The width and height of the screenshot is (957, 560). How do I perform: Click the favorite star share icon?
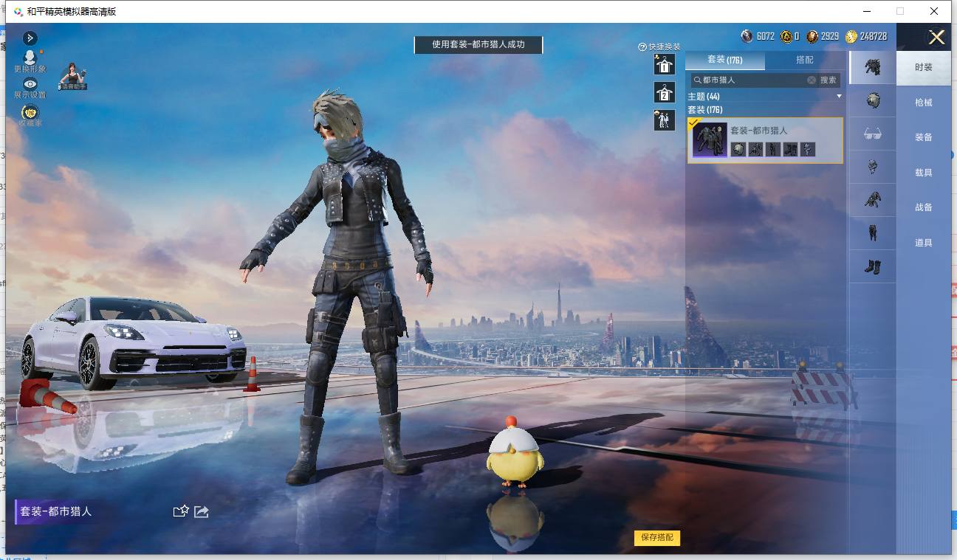181,511
